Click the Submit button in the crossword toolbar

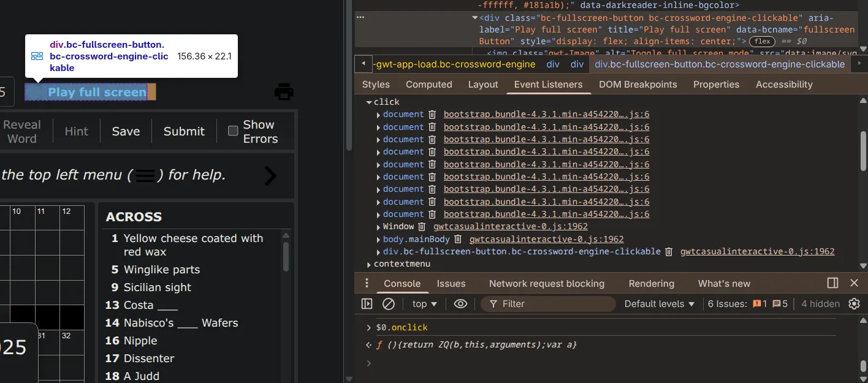[x=183, y=131]
